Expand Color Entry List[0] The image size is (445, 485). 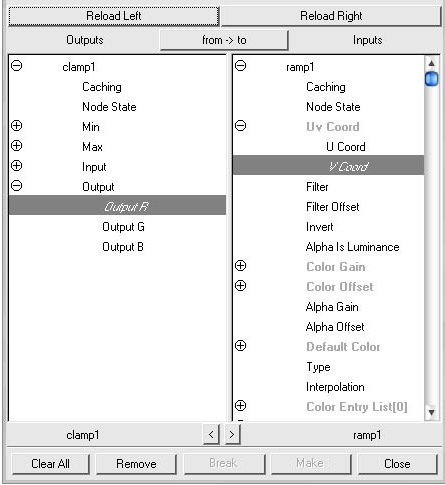240,406
